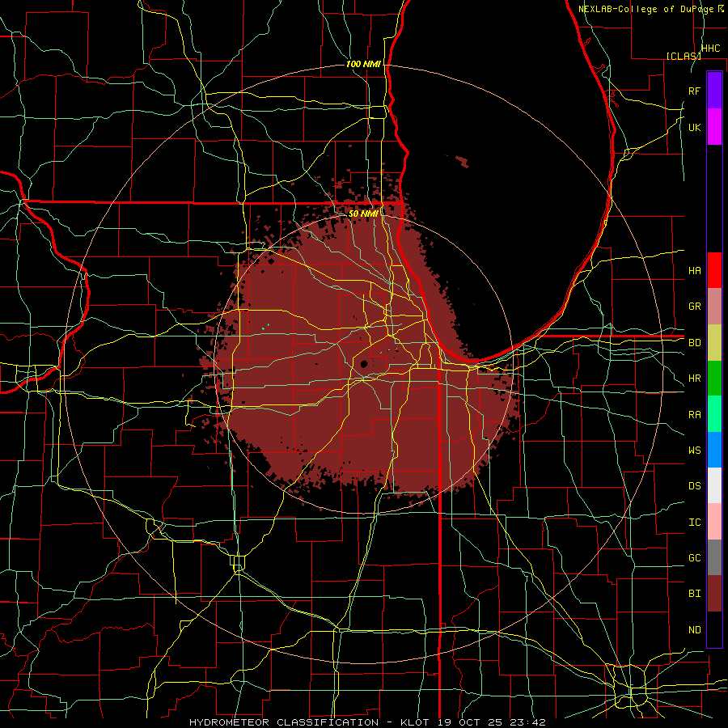The height and width of the screenshot is (728, 728).
Task: Click the 100 NMI range ring label
Action: tap(363, 64)
